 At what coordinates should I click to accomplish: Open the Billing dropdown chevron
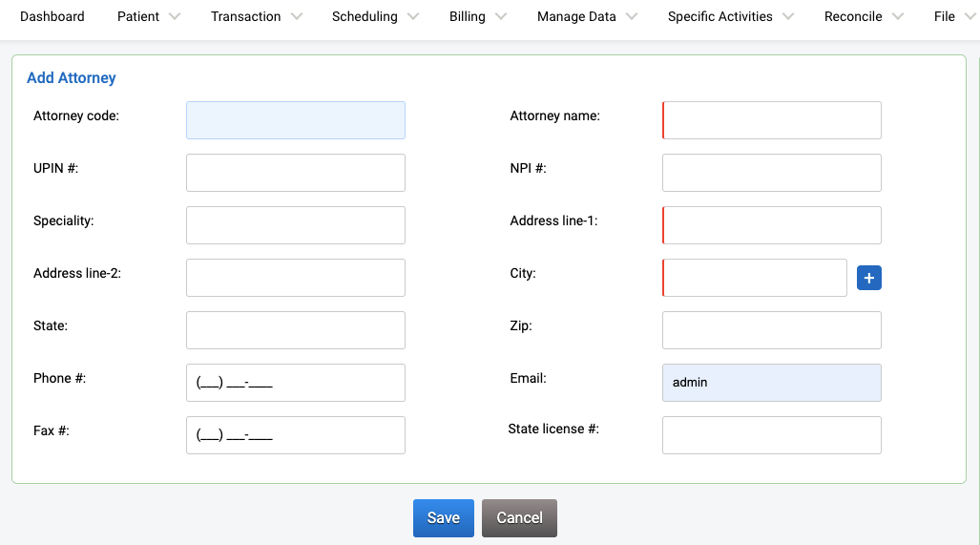(501, 16)
